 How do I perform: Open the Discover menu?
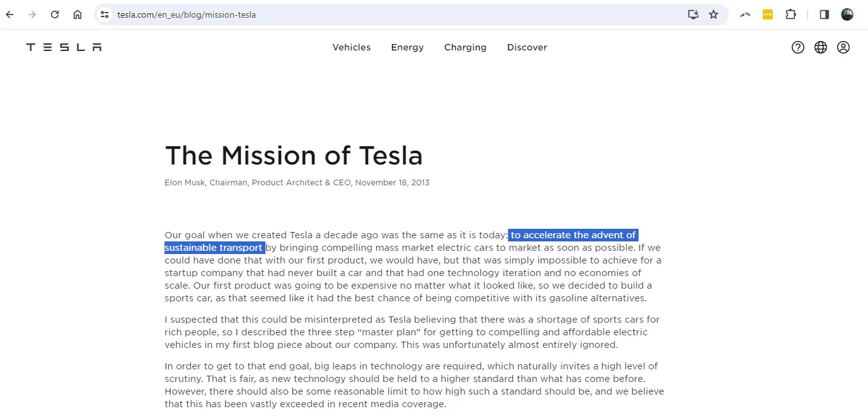[527, 47]
